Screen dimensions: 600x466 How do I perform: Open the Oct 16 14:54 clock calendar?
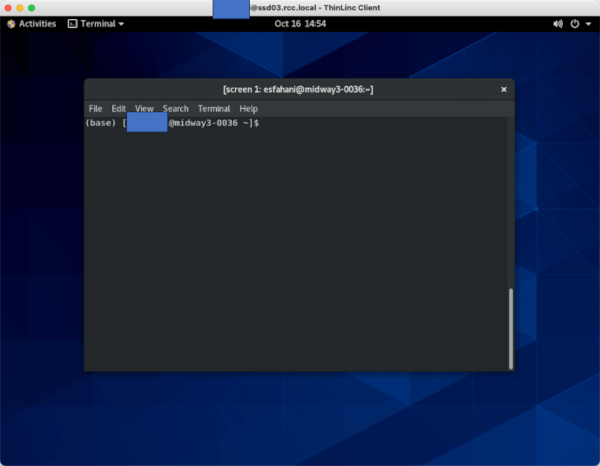(299, 23)
